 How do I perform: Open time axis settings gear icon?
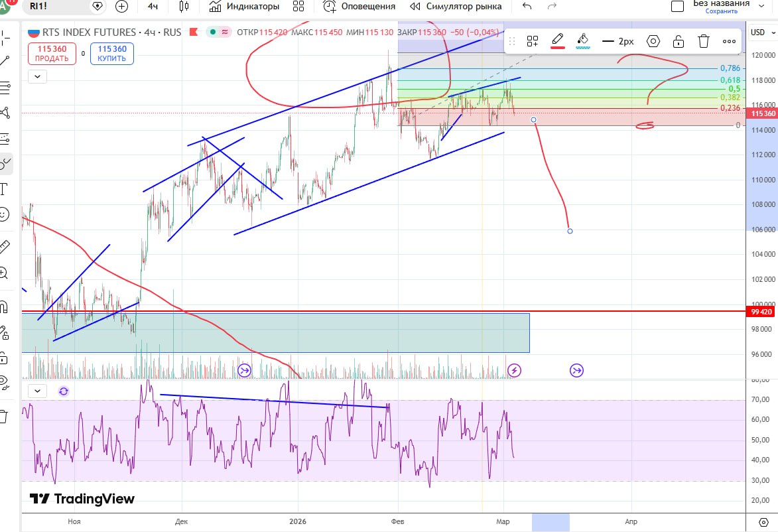[x=763, y=522]
